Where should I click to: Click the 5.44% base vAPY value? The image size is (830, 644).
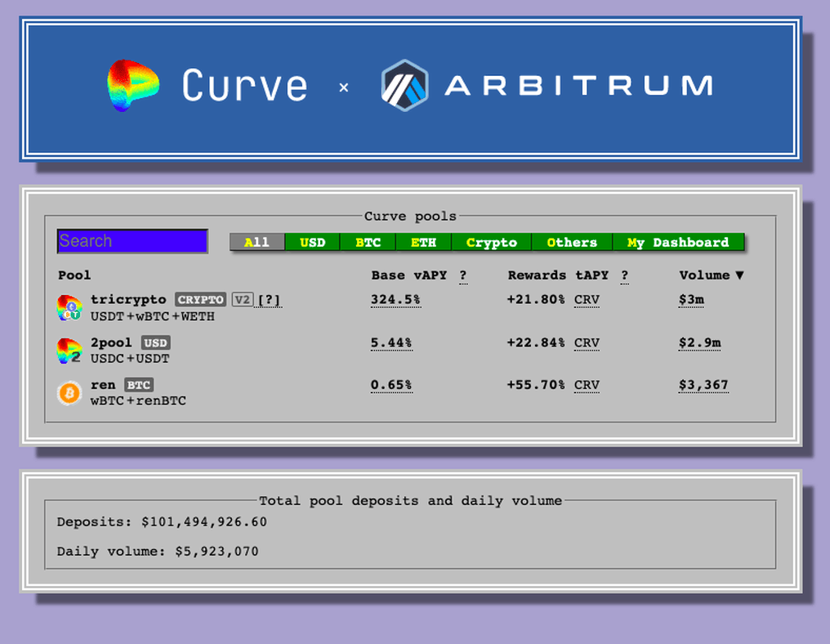point(391,342)
